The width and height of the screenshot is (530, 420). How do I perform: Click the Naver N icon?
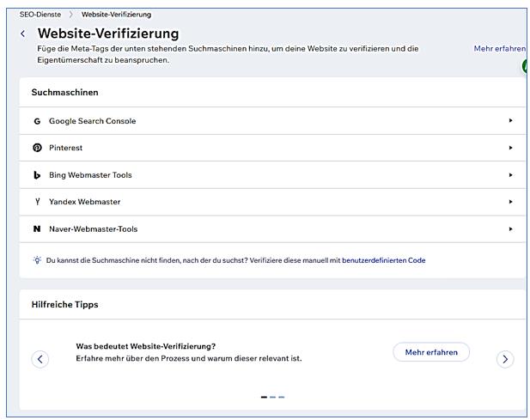click(x=37, y=228)
